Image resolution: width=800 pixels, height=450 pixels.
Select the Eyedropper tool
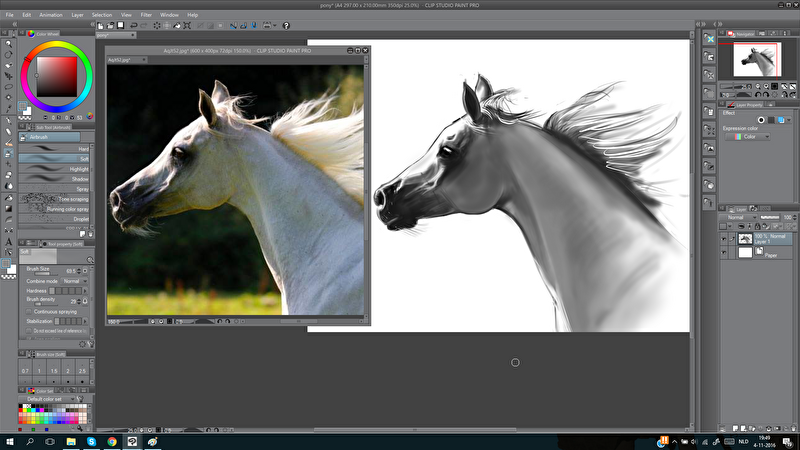point(8,108)
